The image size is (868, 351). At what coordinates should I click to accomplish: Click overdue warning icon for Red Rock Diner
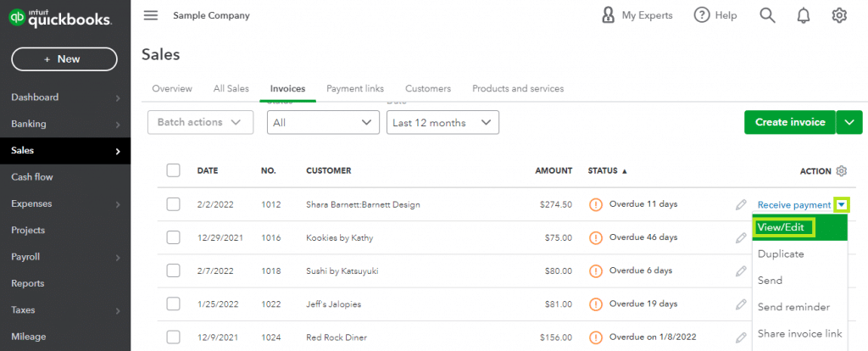pyautogui.click(x=596, y=337)
